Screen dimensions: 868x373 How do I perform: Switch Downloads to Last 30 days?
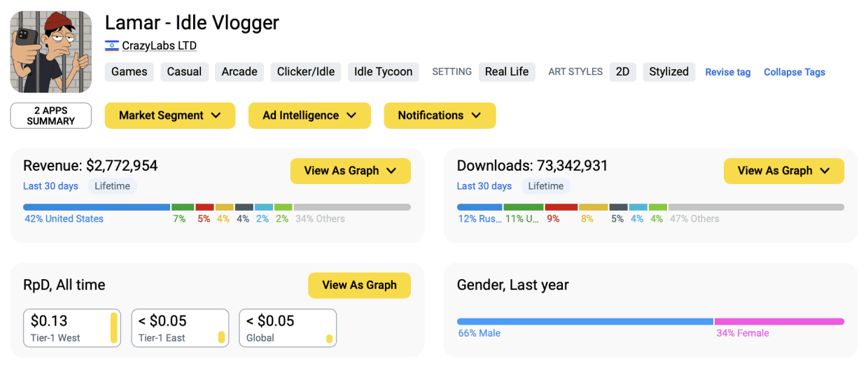tap(484, 186)
